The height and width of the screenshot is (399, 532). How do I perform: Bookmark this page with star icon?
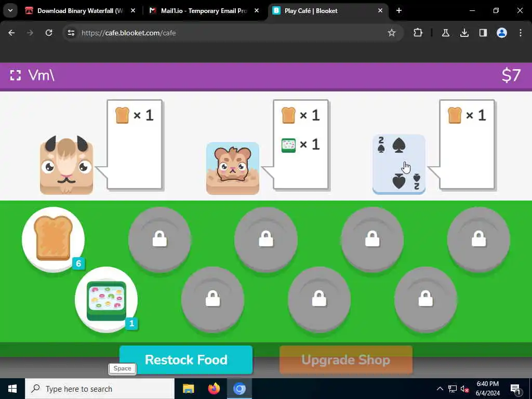click(x=392, y=33)
